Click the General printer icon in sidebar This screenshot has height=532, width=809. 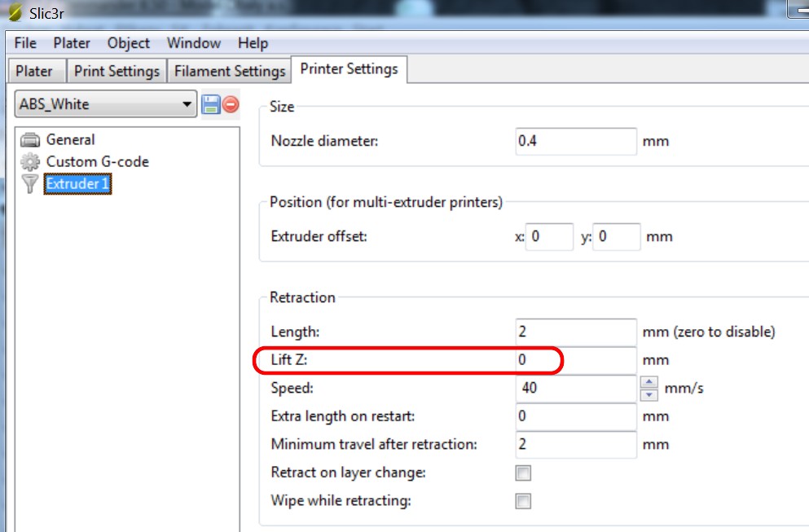pos(30,139)
